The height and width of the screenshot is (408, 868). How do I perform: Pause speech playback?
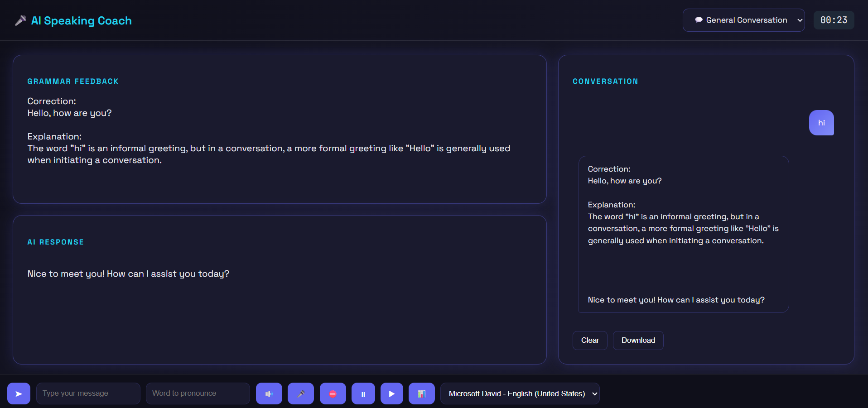pyautogui.click(x=363, y=394)
